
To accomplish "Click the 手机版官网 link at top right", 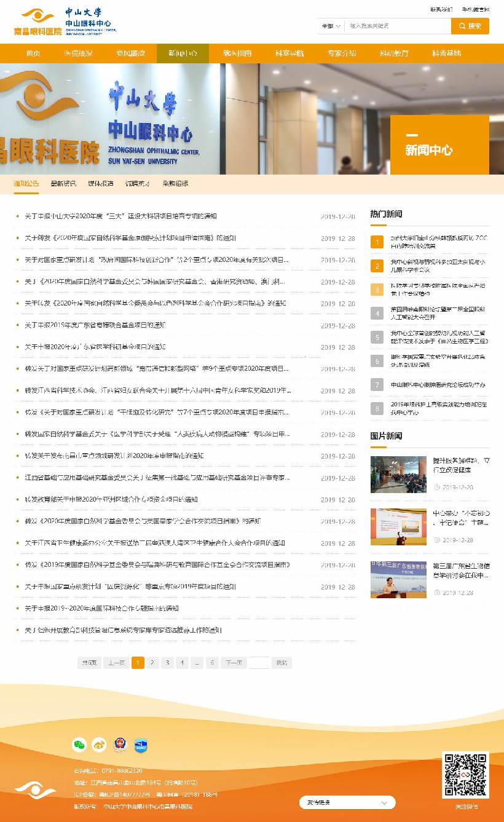I will pyautogui.click(x=476, y=10).
